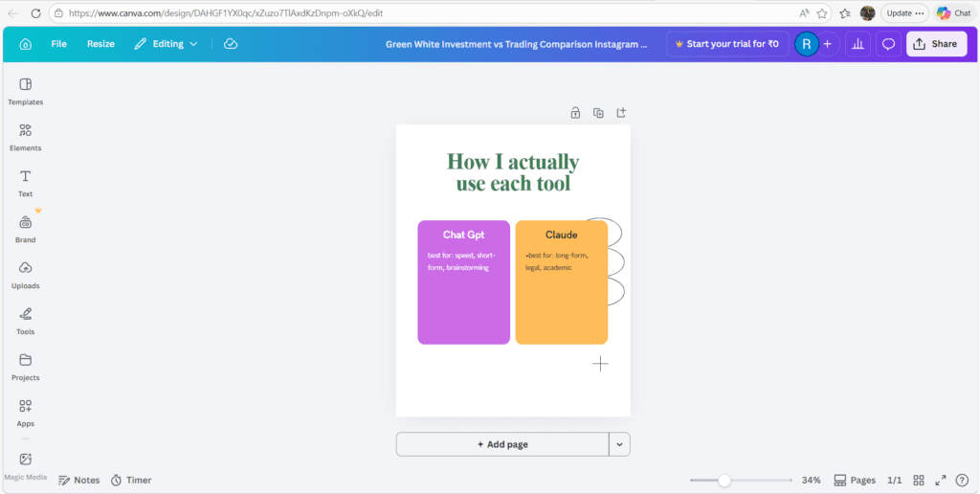The height and width of the screenshot is (494, 980).
Task: Open the Resize menu
Action: [x=100, y=44]
